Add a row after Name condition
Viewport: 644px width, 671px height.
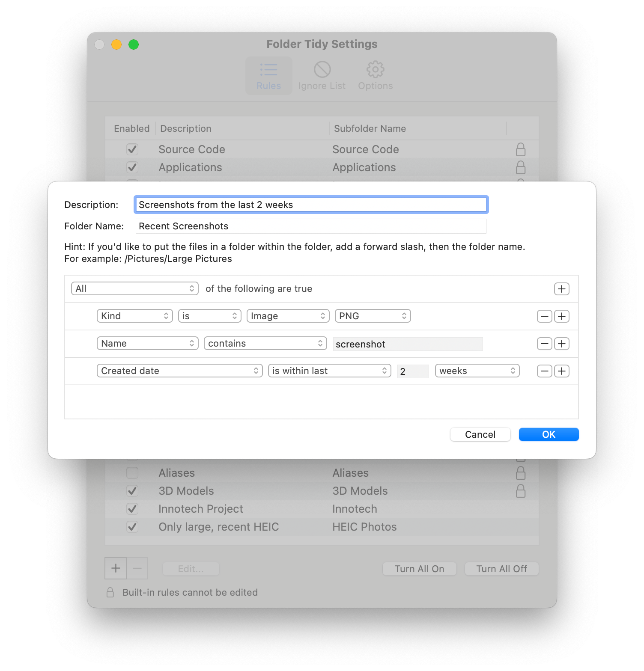click(x=562, y=344)
